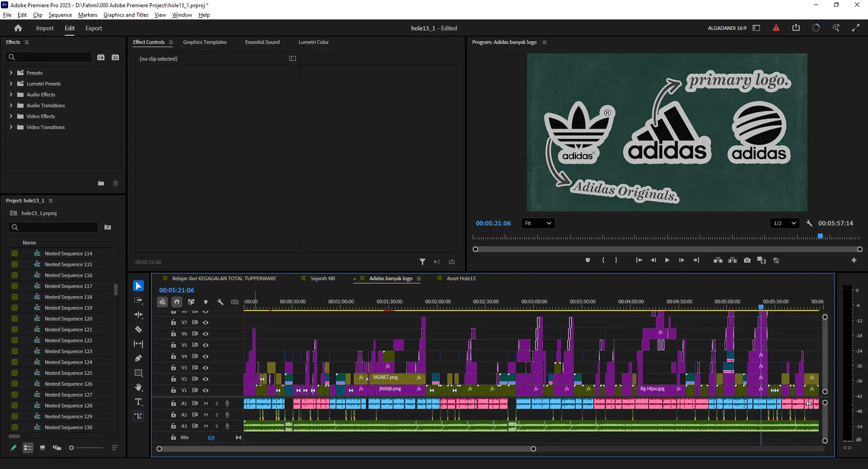Click the Lift button in Program monitor

coord(718,260)
